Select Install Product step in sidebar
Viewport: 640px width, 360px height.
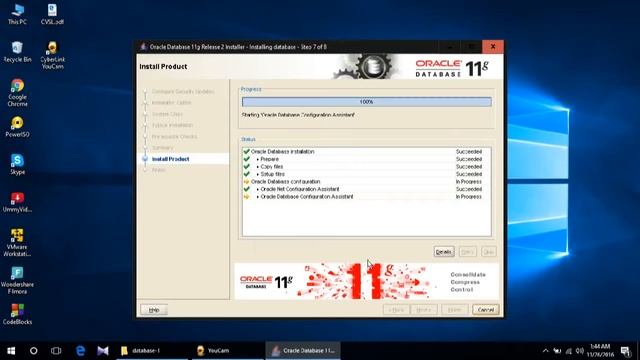(x=170, y=159)
